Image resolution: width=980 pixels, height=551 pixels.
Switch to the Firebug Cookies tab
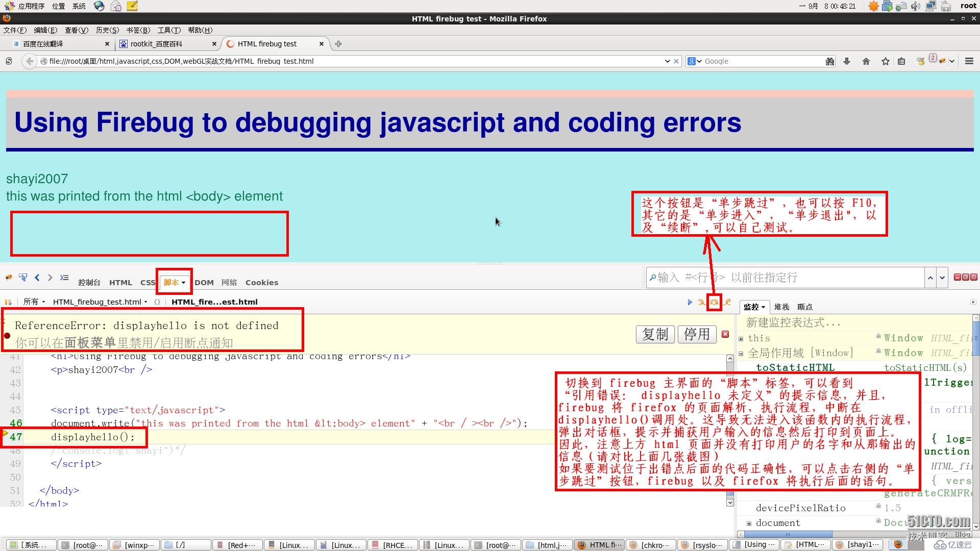(x=262, y=283)
